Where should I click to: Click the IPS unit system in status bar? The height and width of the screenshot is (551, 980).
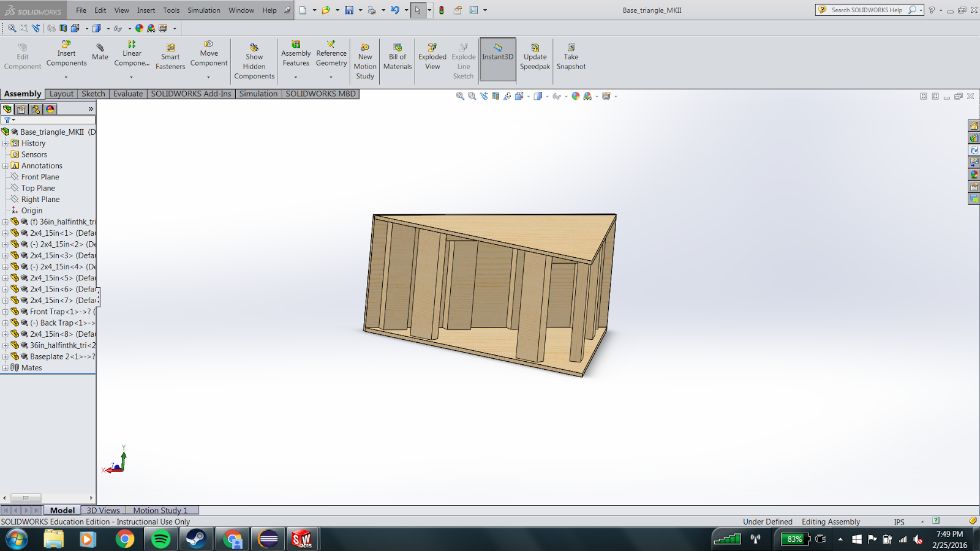click(x=899, y=522)
